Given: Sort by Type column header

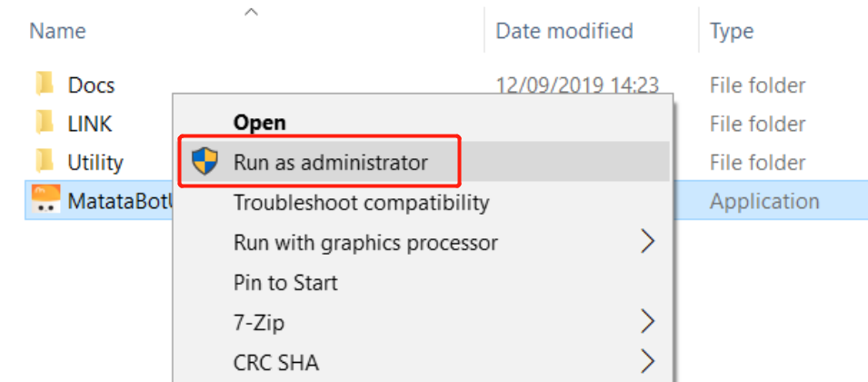Looking at the screenshot, I should 732,31.
